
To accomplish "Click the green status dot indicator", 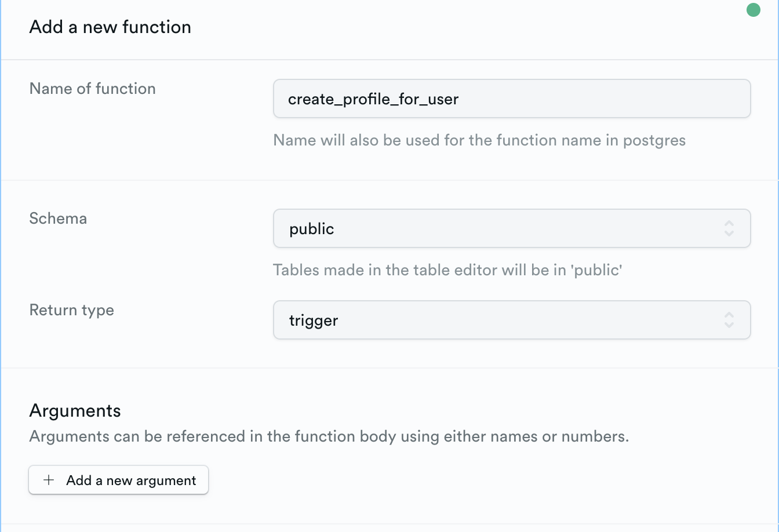I will (753, 10).
